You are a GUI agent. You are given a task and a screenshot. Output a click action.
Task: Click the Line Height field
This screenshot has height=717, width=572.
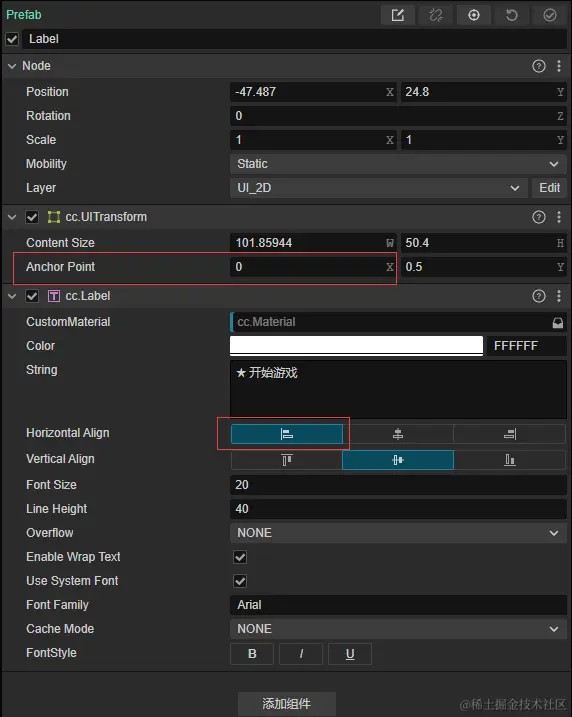point(398,509)
